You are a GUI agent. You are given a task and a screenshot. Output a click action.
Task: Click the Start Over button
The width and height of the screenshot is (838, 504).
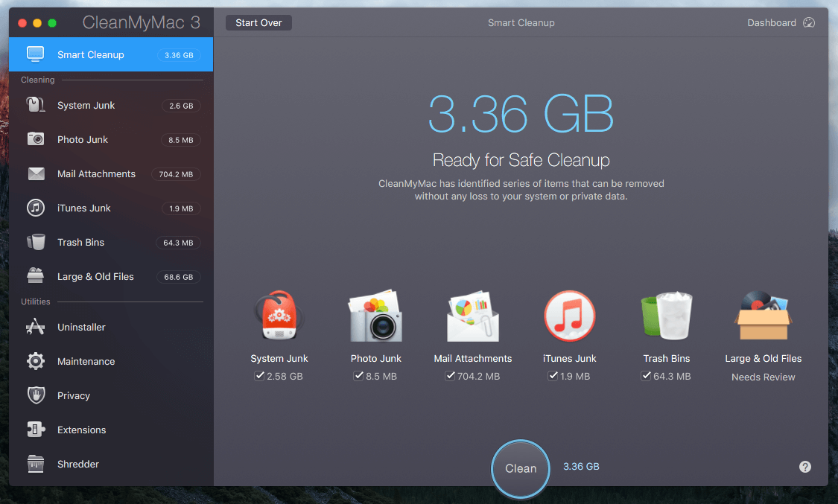coord(258,22)
